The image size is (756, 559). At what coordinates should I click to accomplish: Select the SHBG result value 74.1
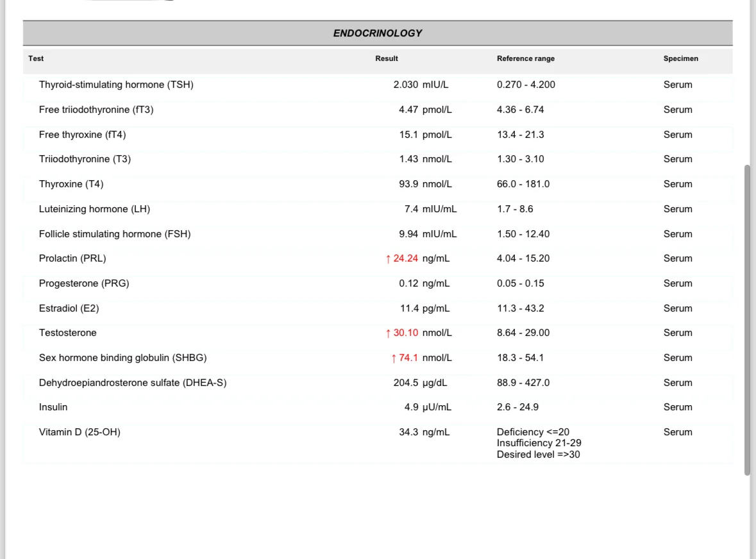[x=408, y=358]
